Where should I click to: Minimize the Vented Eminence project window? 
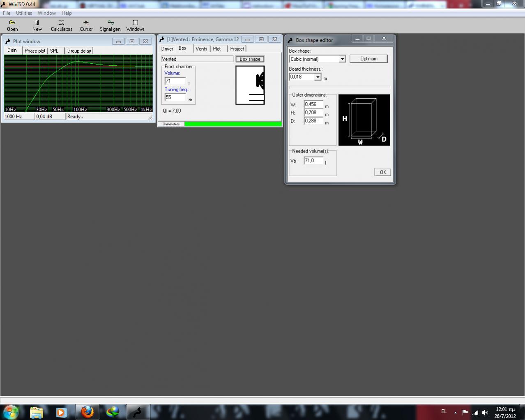tap(247, 39)
